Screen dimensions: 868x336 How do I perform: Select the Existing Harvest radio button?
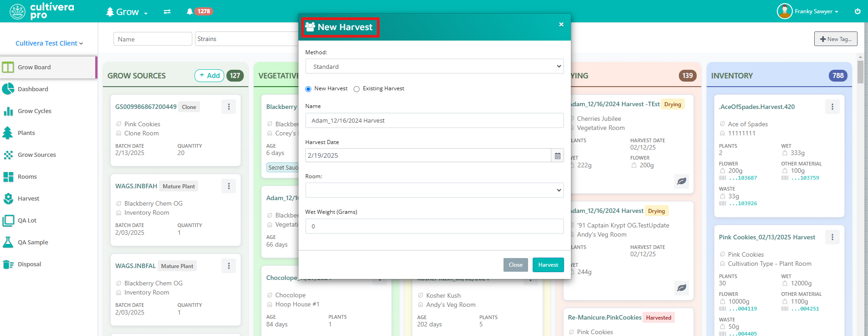pyautogui.click(x=356, y=89)
